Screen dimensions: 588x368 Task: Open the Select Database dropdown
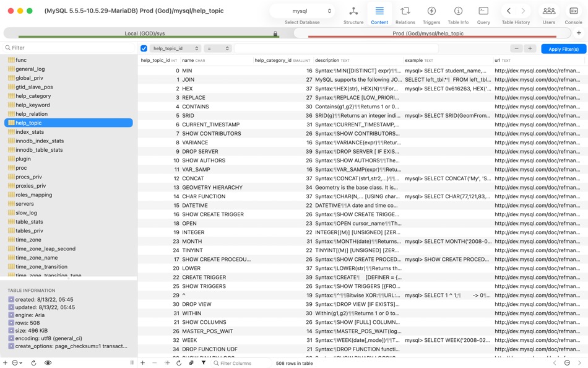pos(302,11)
